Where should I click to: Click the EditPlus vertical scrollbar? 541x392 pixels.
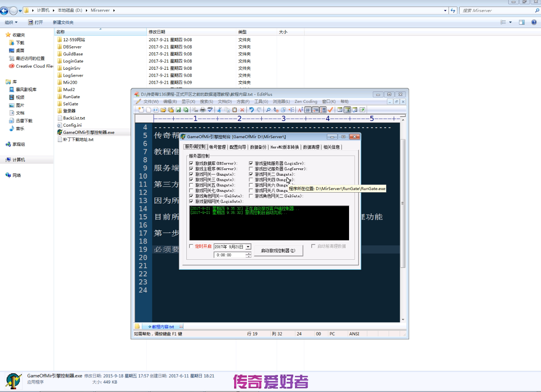point(403,220)
